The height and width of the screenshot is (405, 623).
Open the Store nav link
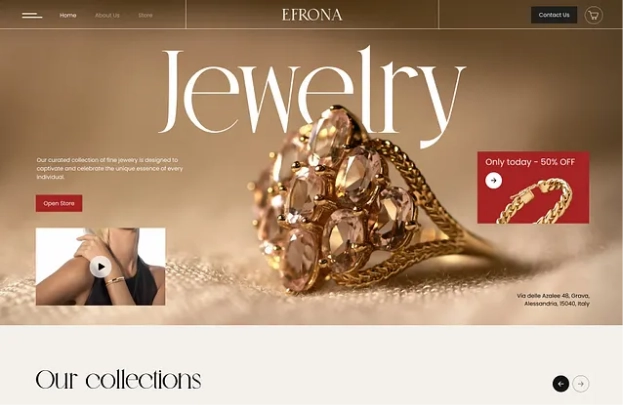[x=145, y=16]
